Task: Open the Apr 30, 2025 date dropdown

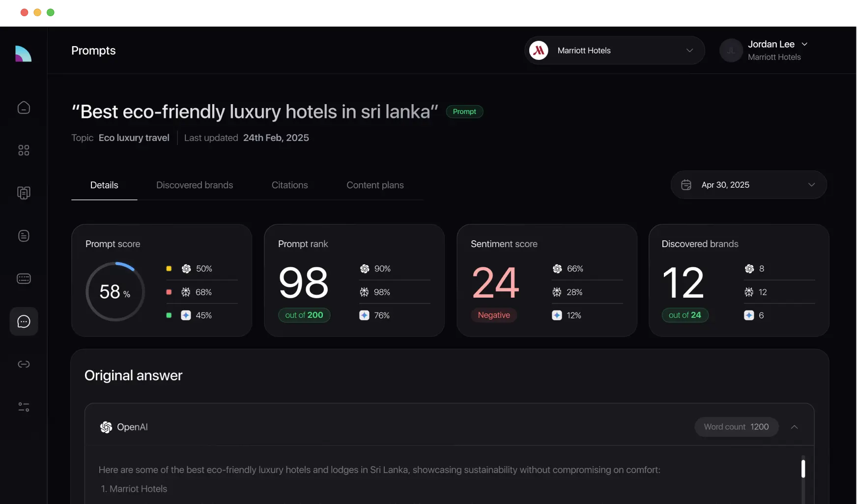Action: tap(748, 185)
